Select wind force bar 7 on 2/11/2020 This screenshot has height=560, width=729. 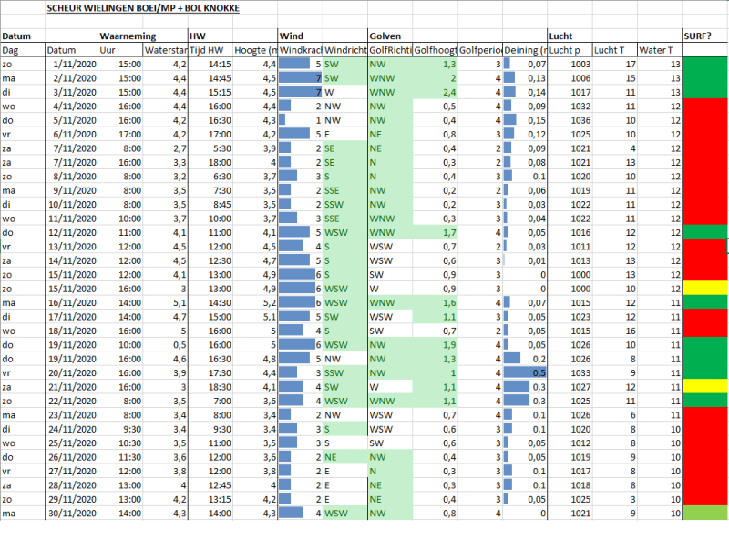(300, 78)
